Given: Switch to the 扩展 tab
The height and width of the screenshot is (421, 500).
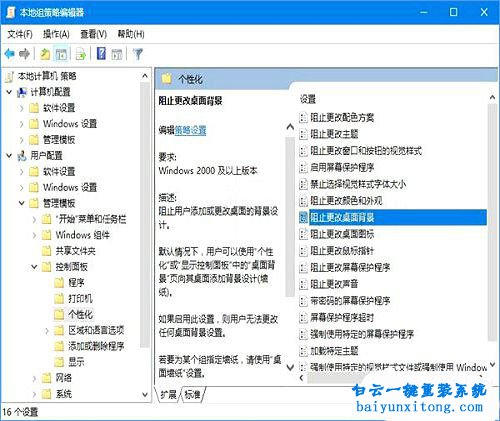Looking at the screenshot, I should 168,395.
